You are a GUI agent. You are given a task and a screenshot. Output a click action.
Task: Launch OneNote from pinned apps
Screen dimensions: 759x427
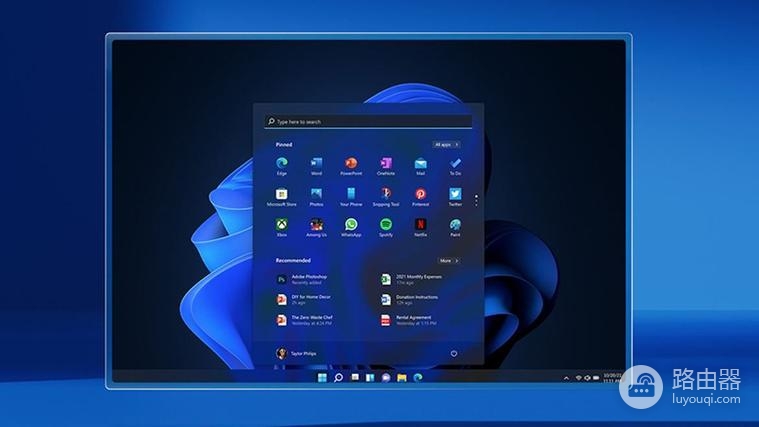(386, 164)
